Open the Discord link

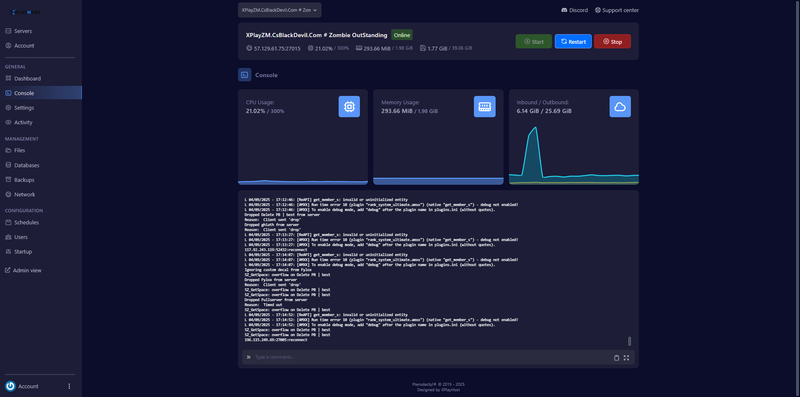(x=574, y=10)
